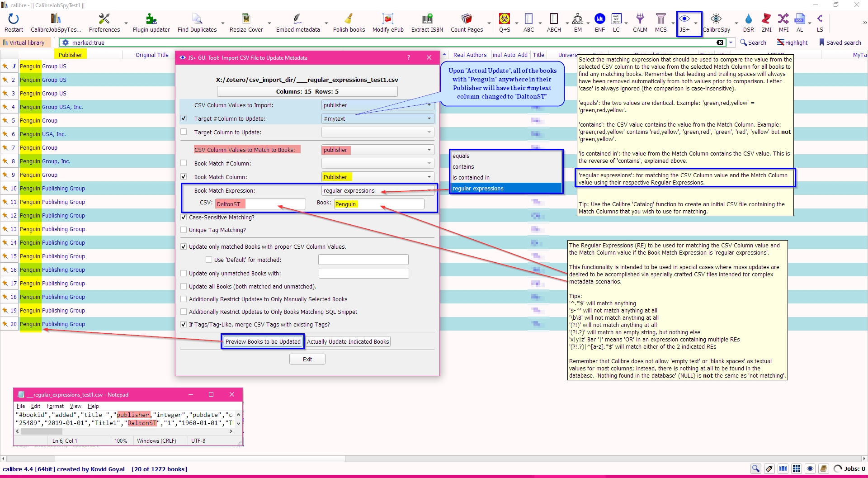Viewport: 868px width, 478px height.
Task: Open the Notepad File menu
Action: (x=21, y=406)
